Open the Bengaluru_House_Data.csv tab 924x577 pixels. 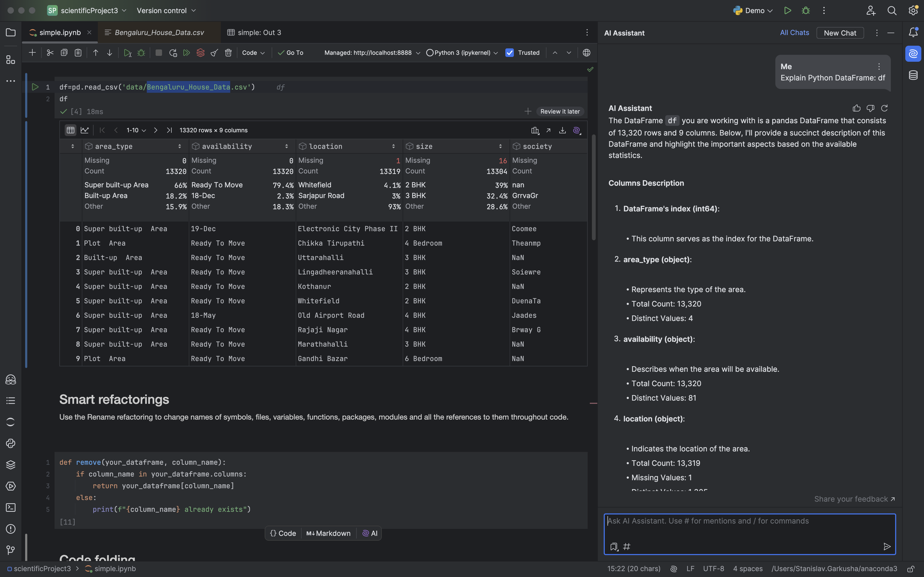159,32
